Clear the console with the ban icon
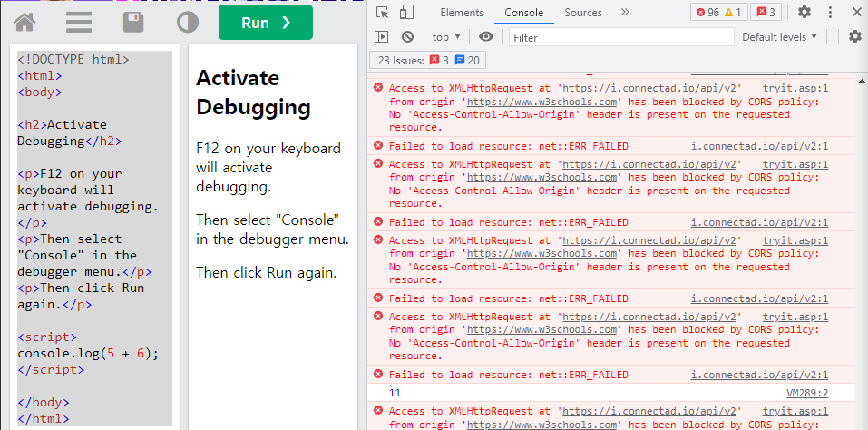 point(407,37)
